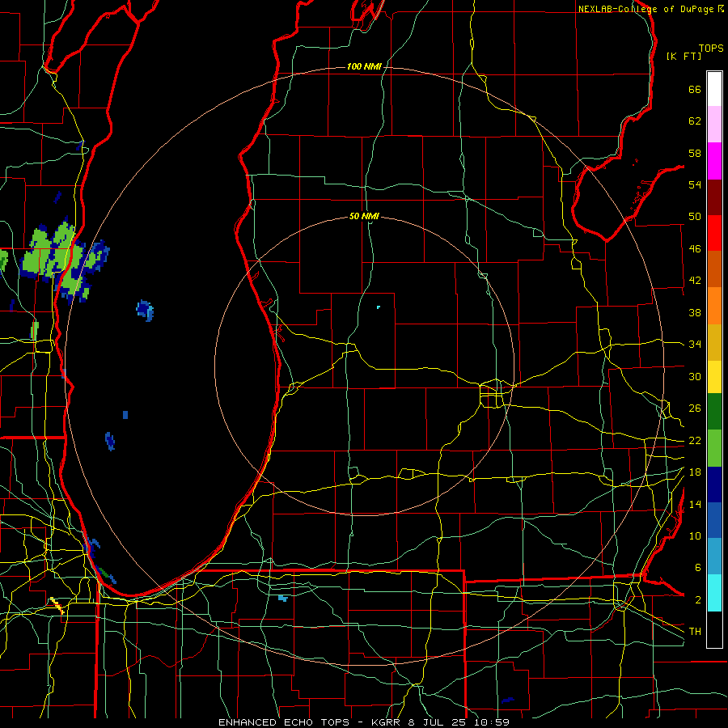Click the legend value "10"
The width and height of the screenshot is (728, 728).
click(695, 535)
